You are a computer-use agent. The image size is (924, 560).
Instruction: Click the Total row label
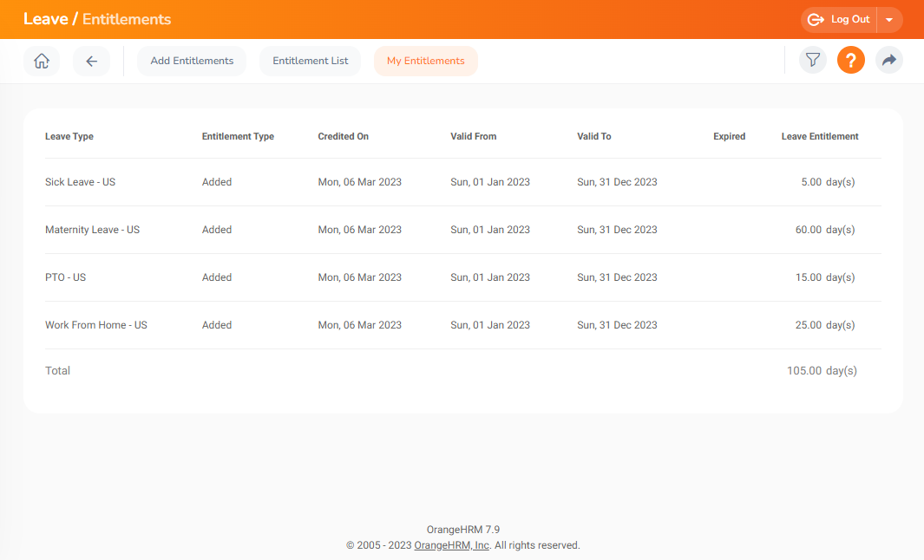(58, 370)
